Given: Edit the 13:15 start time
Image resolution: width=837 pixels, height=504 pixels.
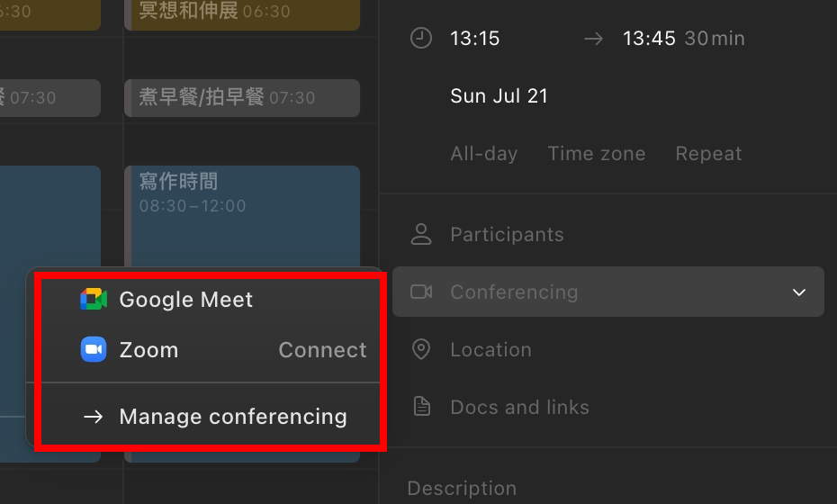Looking at the screenshot, I should tap(475, 39).
